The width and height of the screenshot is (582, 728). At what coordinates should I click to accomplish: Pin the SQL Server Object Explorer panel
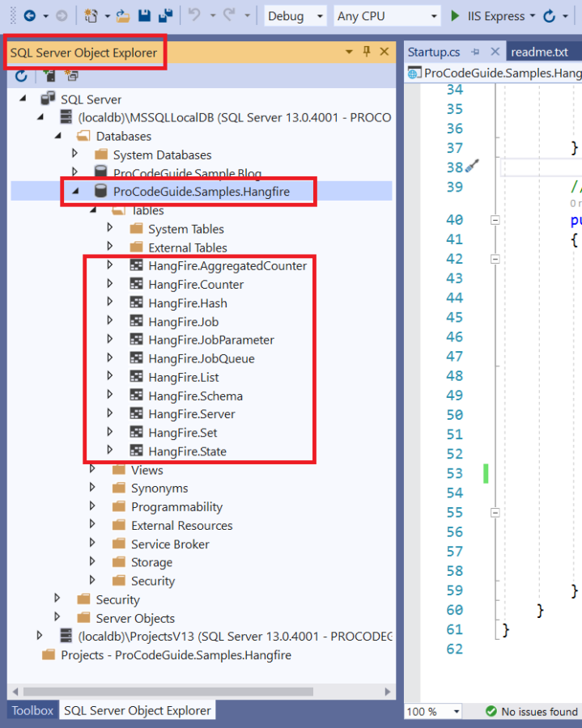[x=367, y=52]
